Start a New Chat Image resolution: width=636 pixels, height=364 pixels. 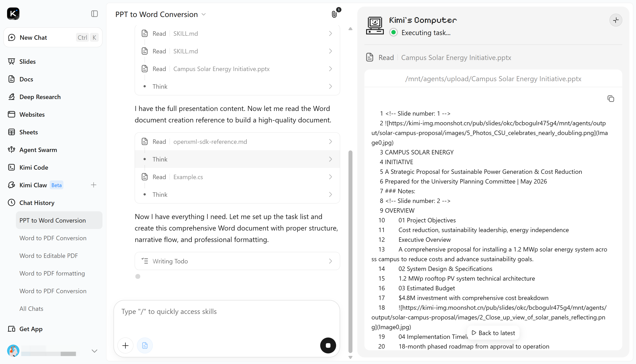[x=53, y=38]
